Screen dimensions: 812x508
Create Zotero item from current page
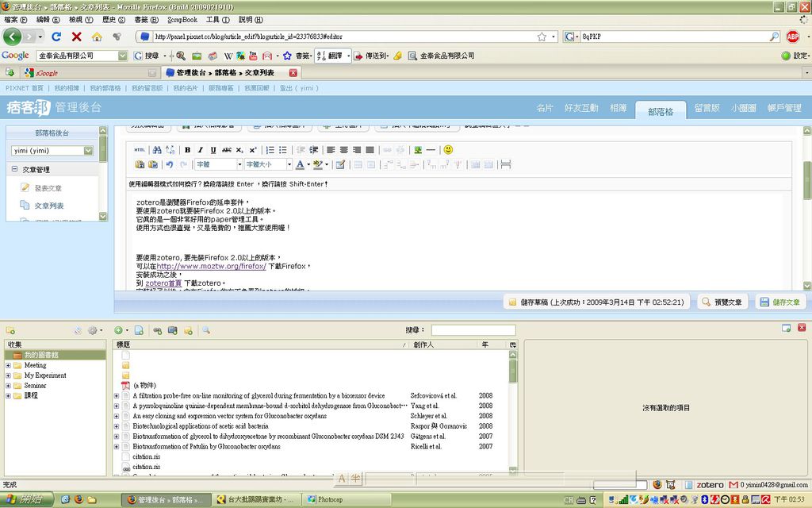[x=139, y=330]
